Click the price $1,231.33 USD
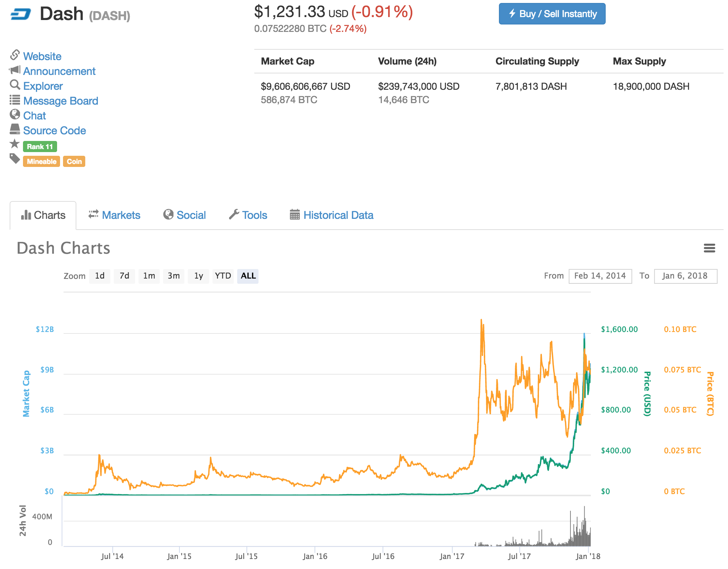Viewport: 728px width, 569px height. pyautogui.click(x=301, y=12)
